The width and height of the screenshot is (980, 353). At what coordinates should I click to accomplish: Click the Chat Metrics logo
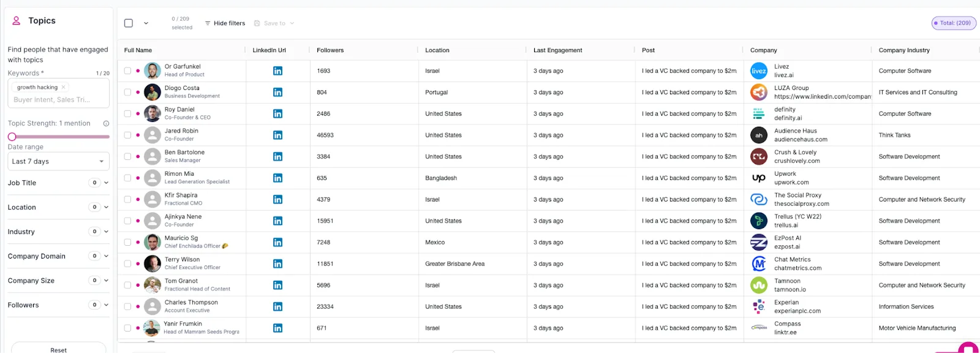point(759,264)
